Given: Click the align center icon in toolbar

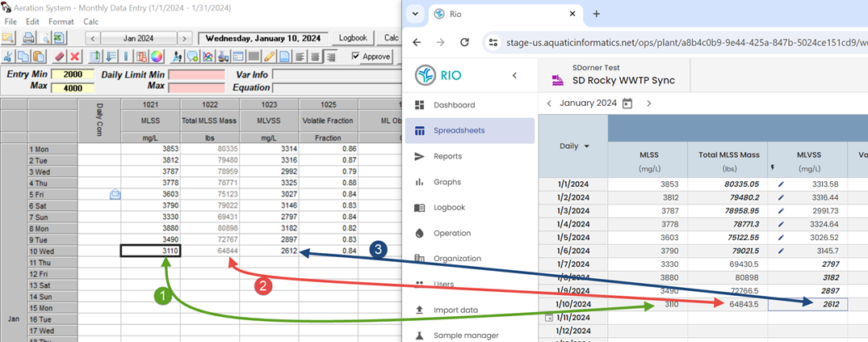Looking at the screenshot, I should [315, 57].
